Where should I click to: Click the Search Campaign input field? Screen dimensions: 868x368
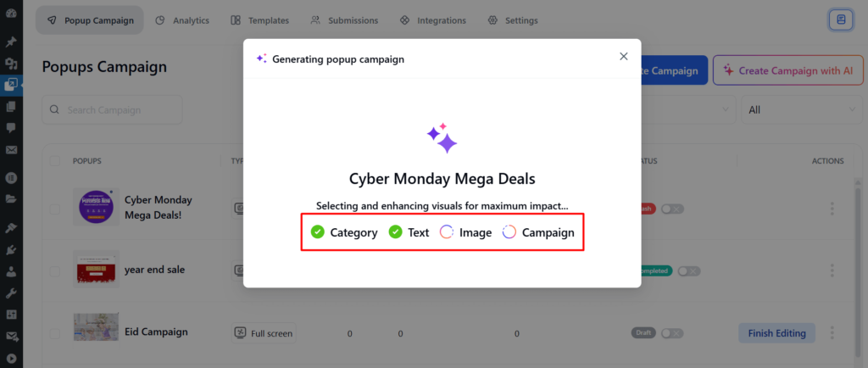(x=113, y=109)
